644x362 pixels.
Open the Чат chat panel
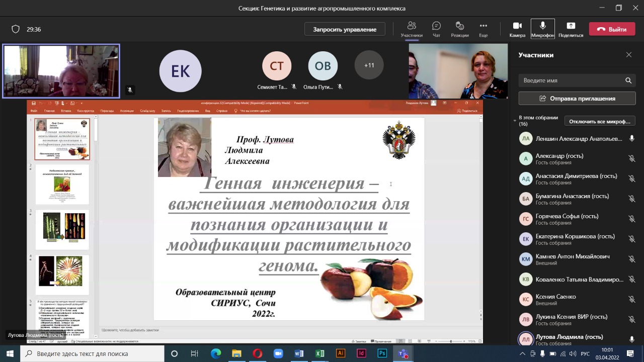pos(436,29)
